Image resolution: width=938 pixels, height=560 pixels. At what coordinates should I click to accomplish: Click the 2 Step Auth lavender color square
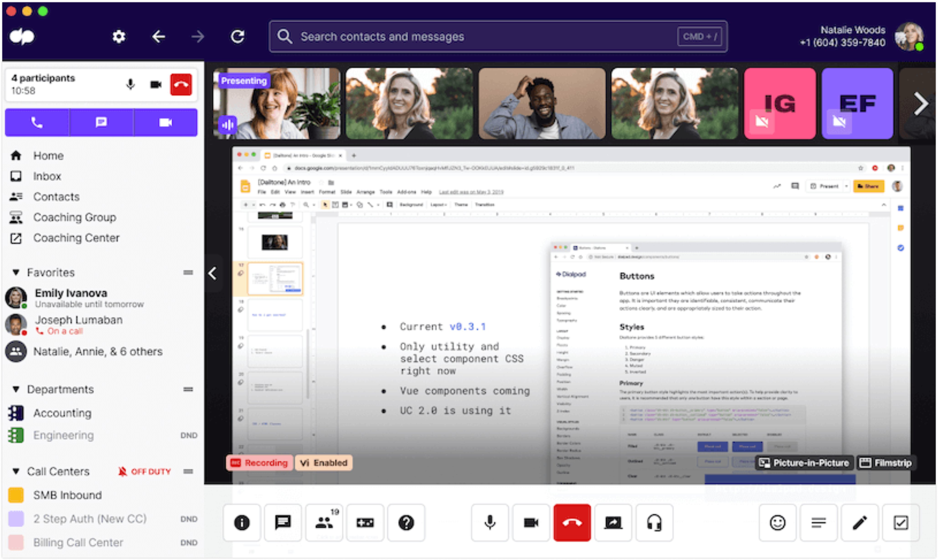coord(16,519)
